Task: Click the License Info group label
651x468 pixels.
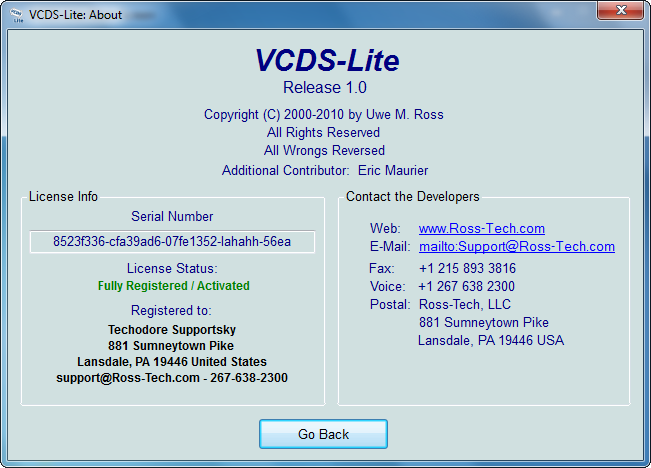Action: (63, 196)
